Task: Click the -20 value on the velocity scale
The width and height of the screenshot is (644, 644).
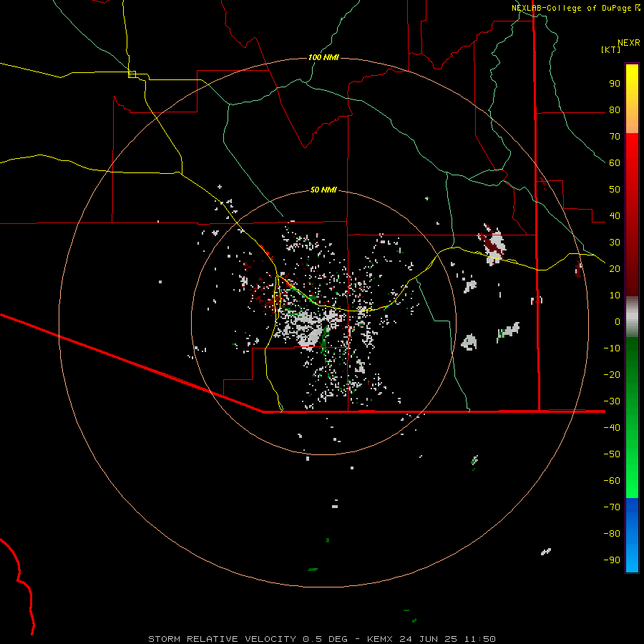Action: (612, 375)
